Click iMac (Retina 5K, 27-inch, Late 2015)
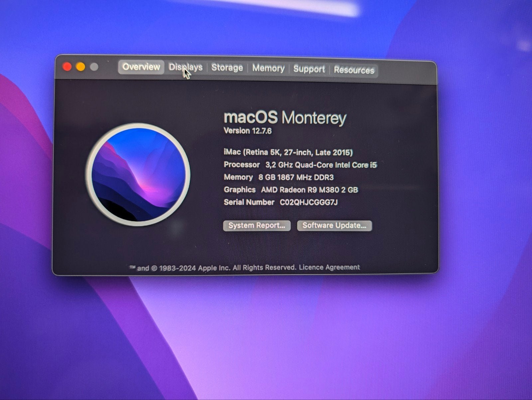This screenshot has width=532, height=400. [x=288, y=152]
